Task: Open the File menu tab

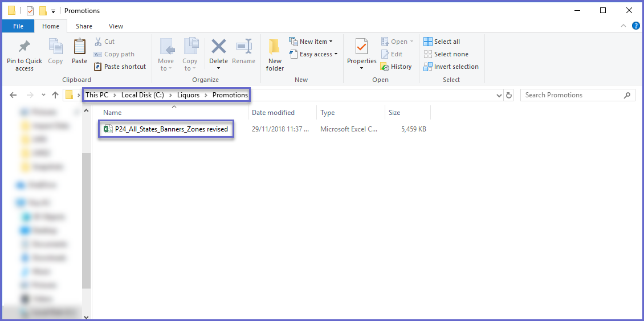Action: click(x=18, y=26)
